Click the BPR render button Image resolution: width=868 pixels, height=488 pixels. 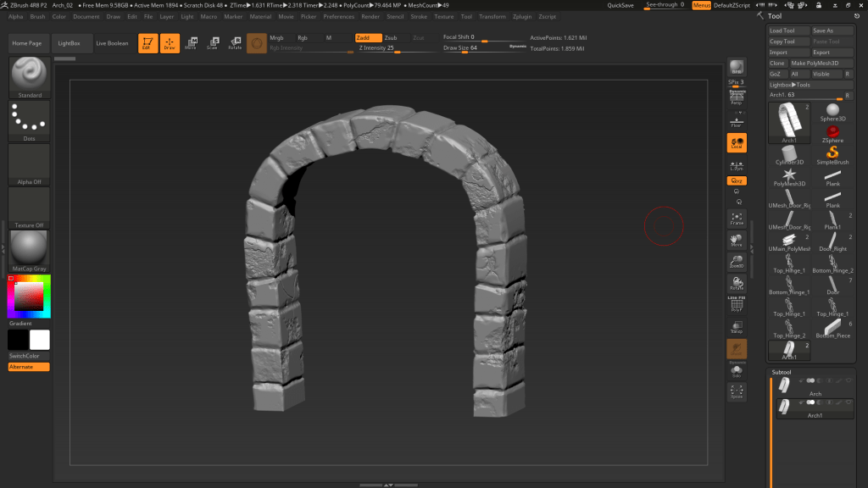pyautogui.click(x=737, y=69)
